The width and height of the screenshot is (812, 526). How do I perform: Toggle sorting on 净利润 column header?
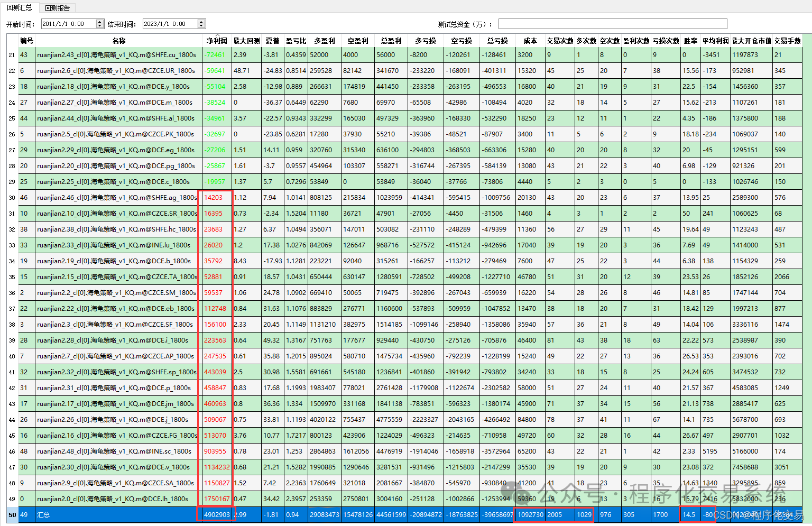click(217, 41)
